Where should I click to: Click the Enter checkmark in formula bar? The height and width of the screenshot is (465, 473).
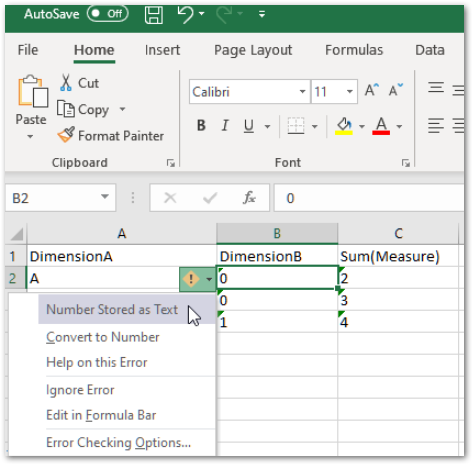pyautogui.click(x=210, y=198)
